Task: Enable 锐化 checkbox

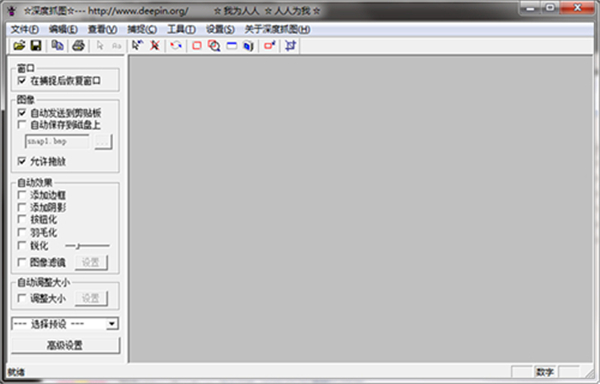Action: [x=22, y=245]
